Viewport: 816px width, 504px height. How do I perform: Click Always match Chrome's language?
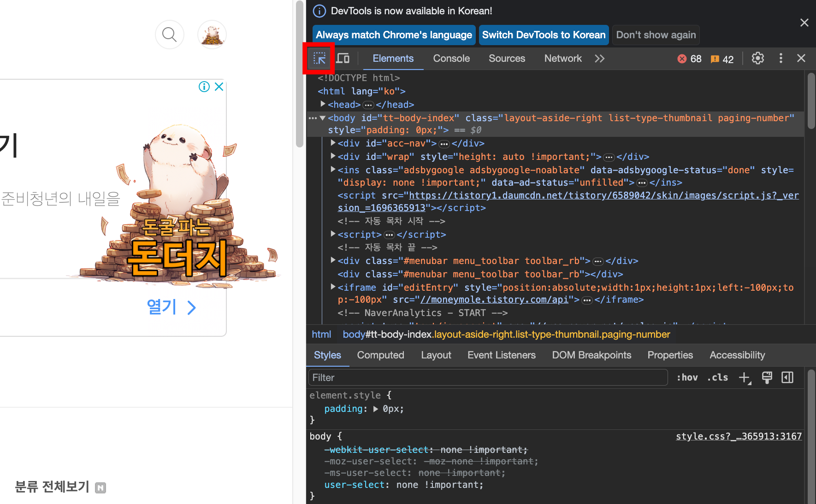[x=394, y=35]
